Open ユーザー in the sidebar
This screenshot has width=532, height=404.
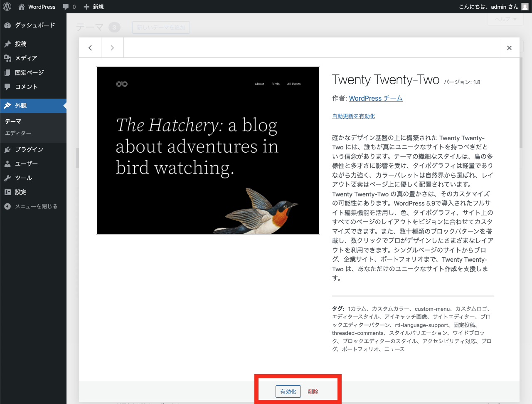(x=33, y=164)
